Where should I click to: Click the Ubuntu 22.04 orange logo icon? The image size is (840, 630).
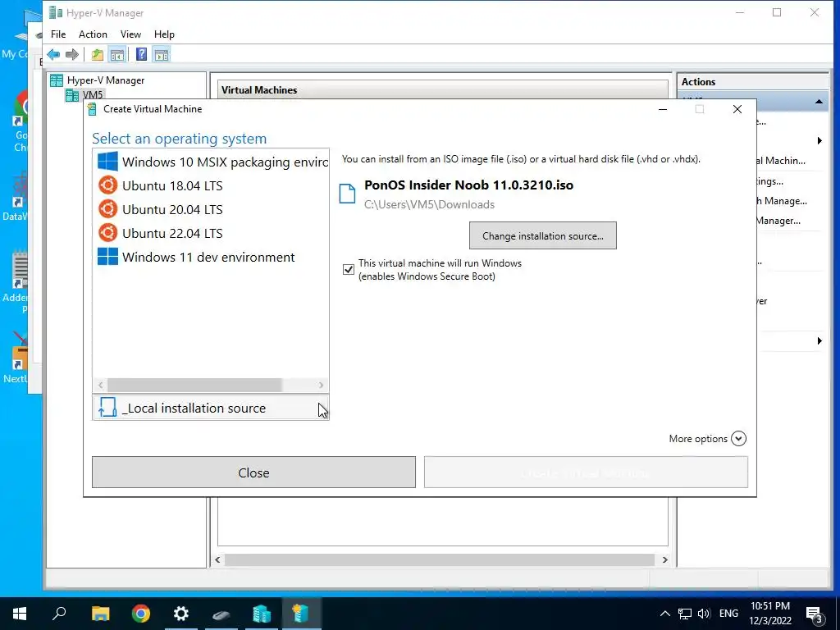point(107,233)
